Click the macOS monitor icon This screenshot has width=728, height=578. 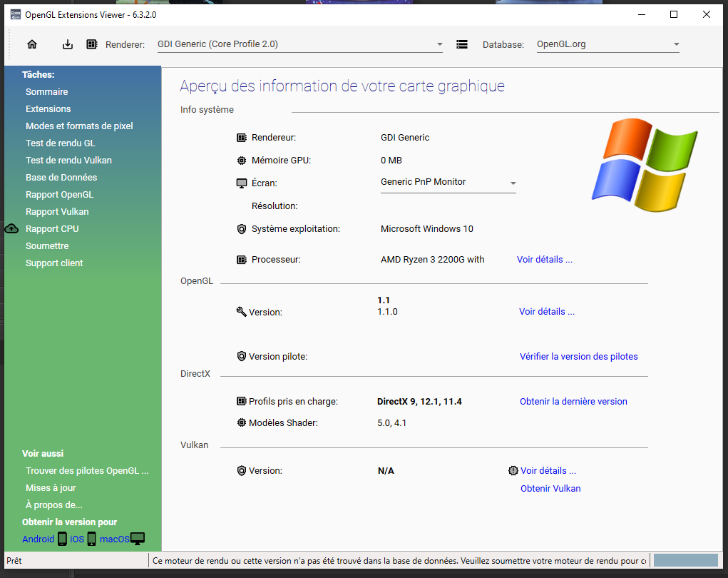click(x=138, y=539)
